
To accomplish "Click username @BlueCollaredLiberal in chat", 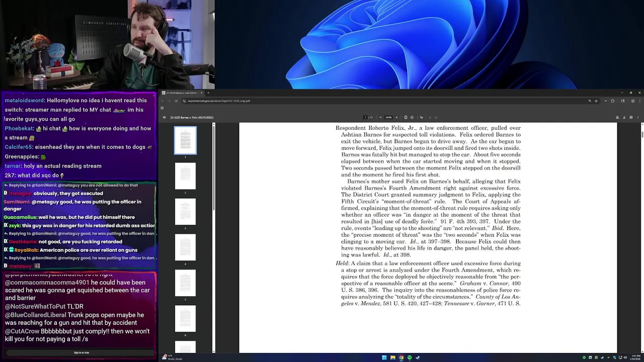I will click(35, 315).
